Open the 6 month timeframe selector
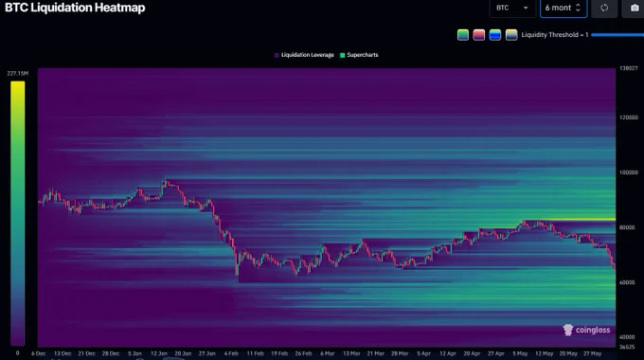Image resolution: width=644 pixels, height=360 pixels. pyautogui.click(x=563, y=8)
